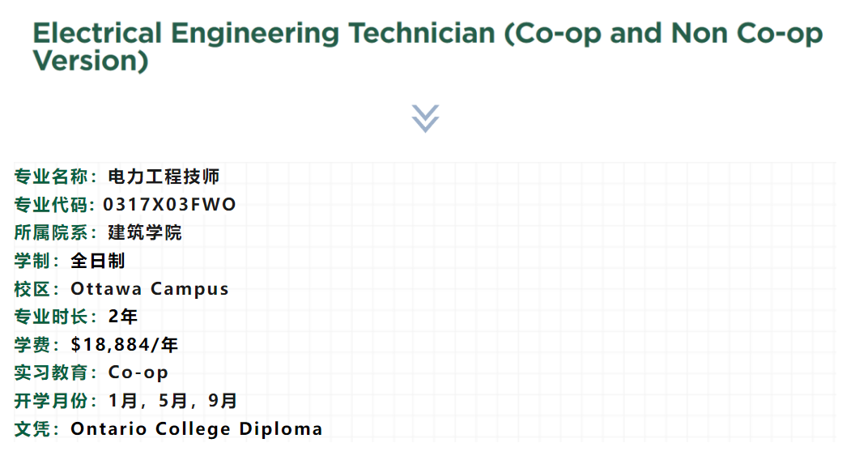Click the Co-op internship value
Image resolution: width=868 pixels, height=464 pixels.
click(138, 372)
